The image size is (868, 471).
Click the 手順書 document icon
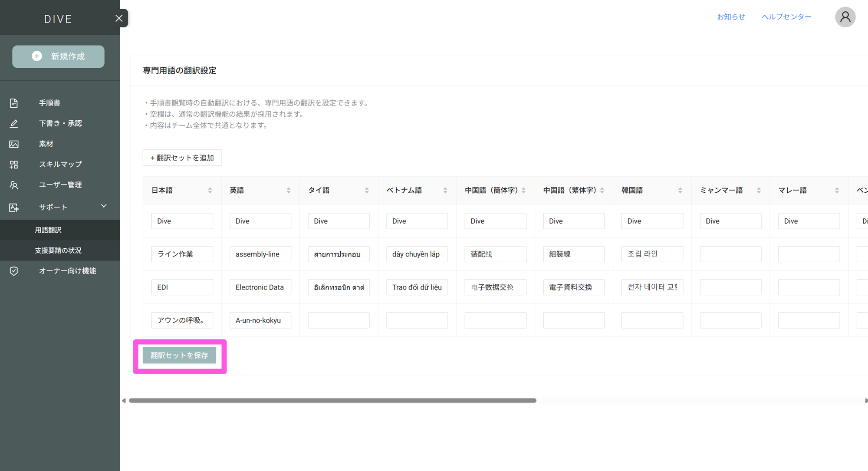14,103
